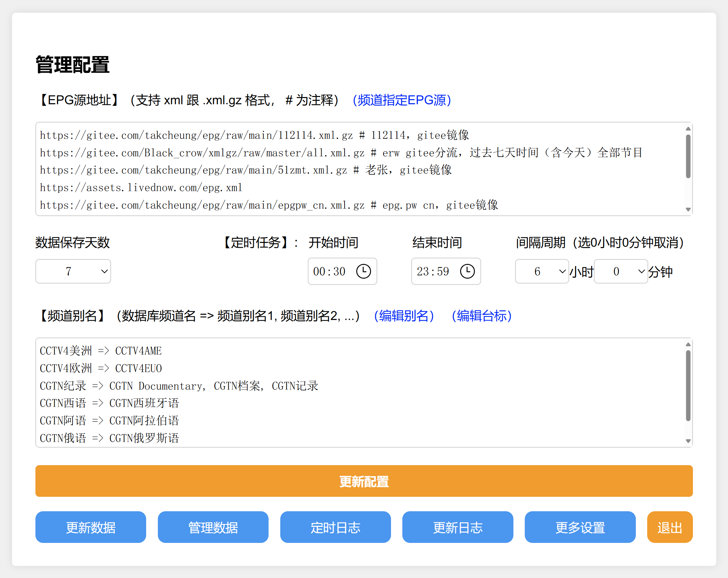Viewport: 728px width, 578px height.
Task: Open clock picker for end time
Action: pyautogui.click(x=467, y=271)
